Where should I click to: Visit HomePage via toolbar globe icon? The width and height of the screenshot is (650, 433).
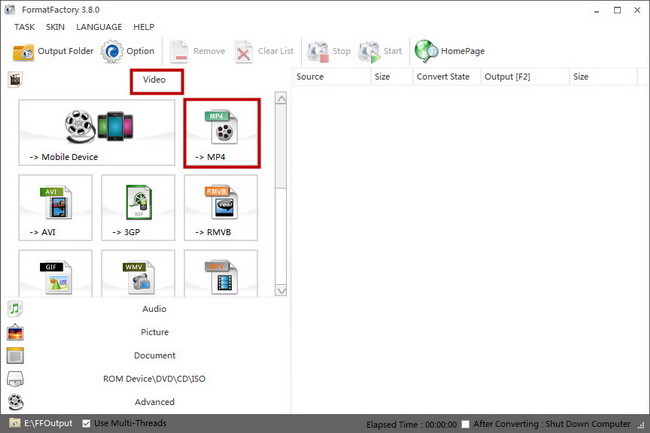pos(427,51)
